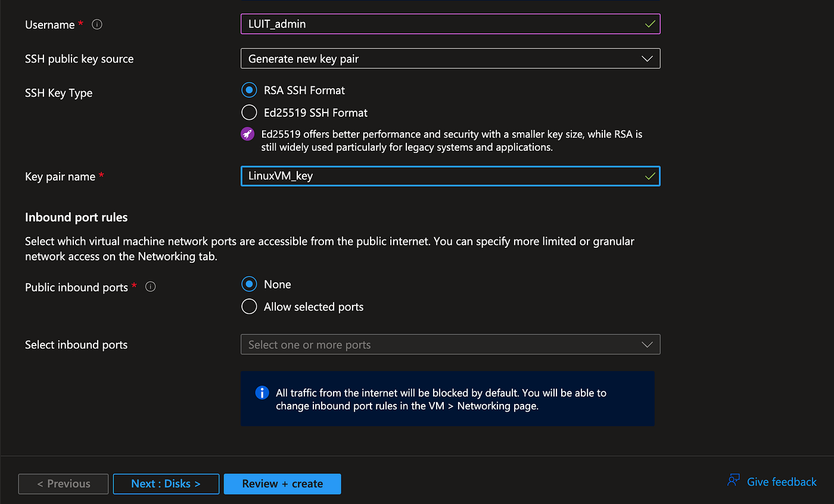Click the 'All traffic from the internet' notice text
834x504 pixels.
441,400
